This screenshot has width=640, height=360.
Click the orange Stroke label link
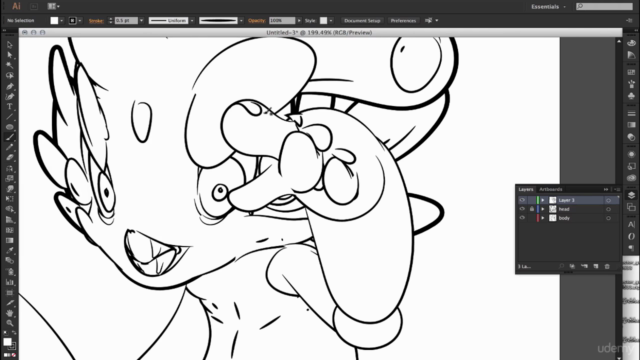[96, 21]
